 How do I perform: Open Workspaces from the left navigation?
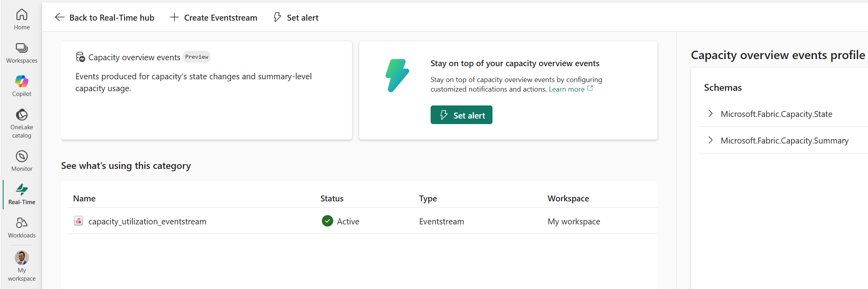[22, 53]
